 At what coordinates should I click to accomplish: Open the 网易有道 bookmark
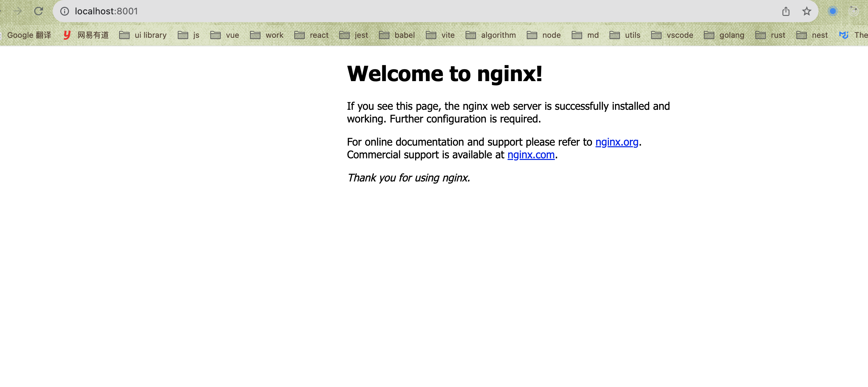point(86,35)
